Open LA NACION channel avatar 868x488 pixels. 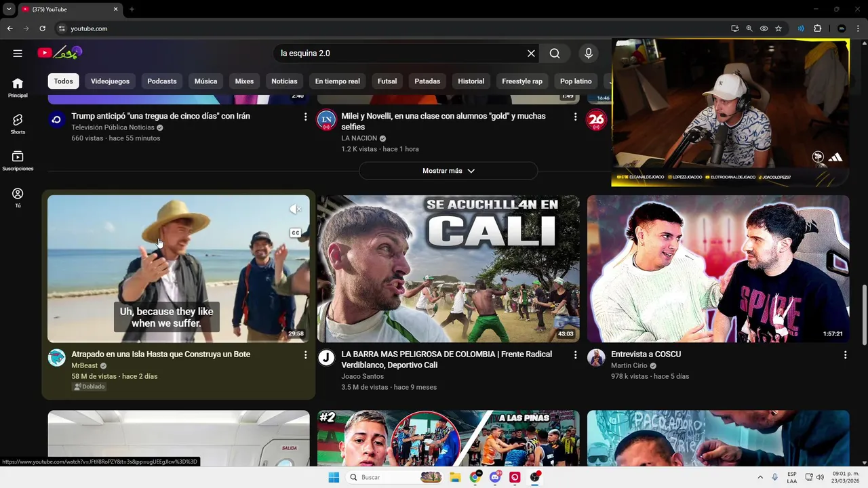pos(326,119)
